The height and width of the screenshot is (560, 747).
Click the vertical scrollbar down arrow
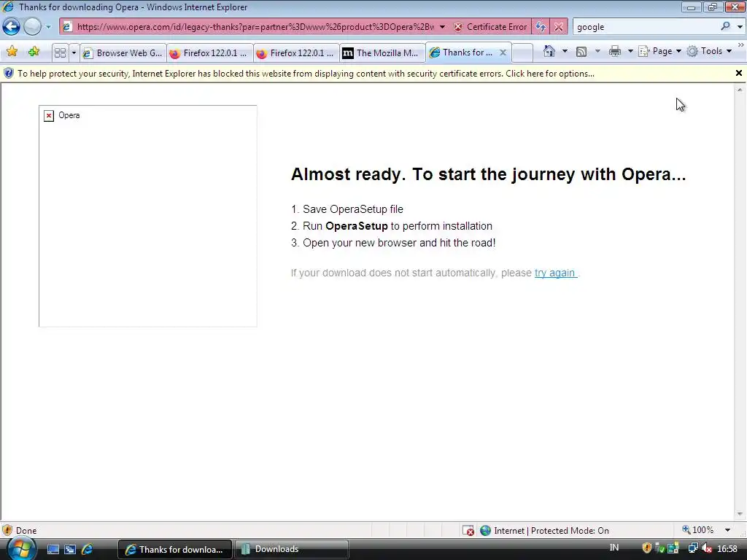pos(740,514)
